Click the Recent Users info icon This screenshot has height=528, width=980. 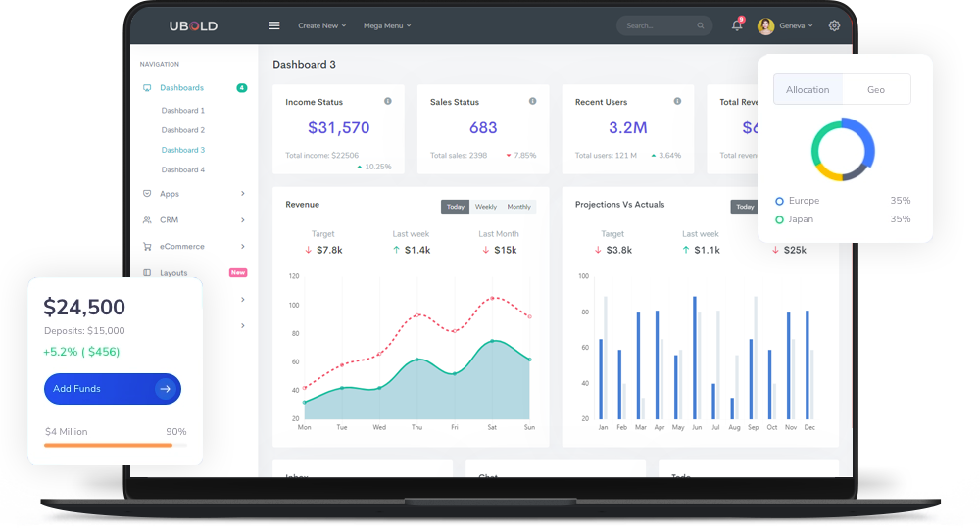(x=677, y=101)
